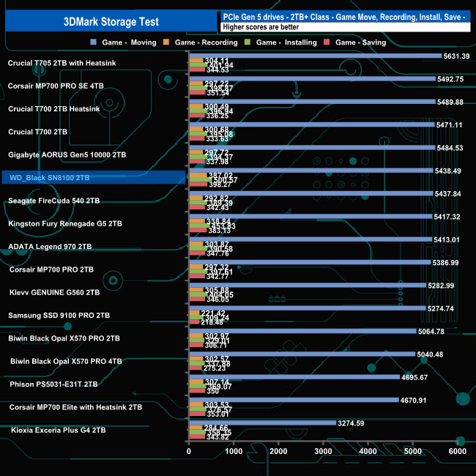Select the Kioxia Exceria Plus G4 2TB label
Viewport: 476px width, 476px height.
[59, 430]
